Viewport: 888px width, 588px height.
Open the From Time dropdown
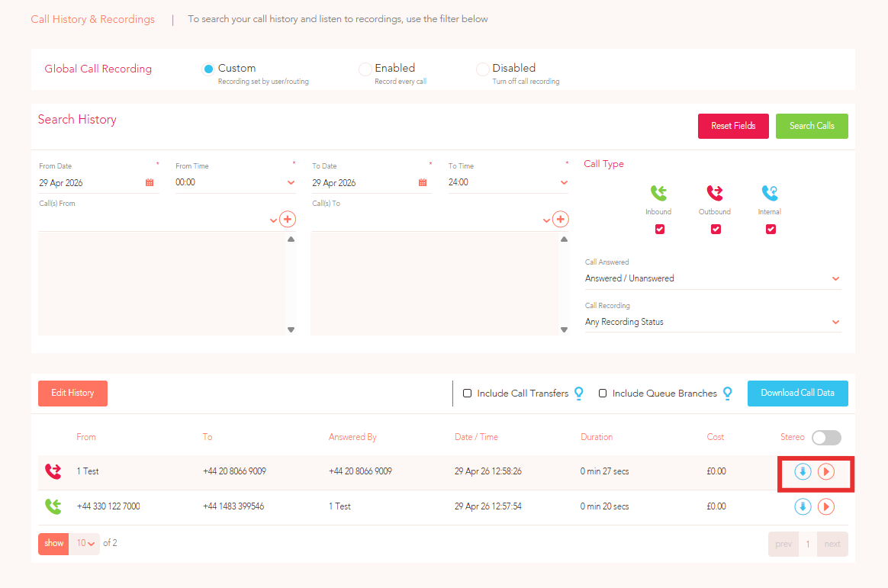pyautogui.click(x=235, y=182)
